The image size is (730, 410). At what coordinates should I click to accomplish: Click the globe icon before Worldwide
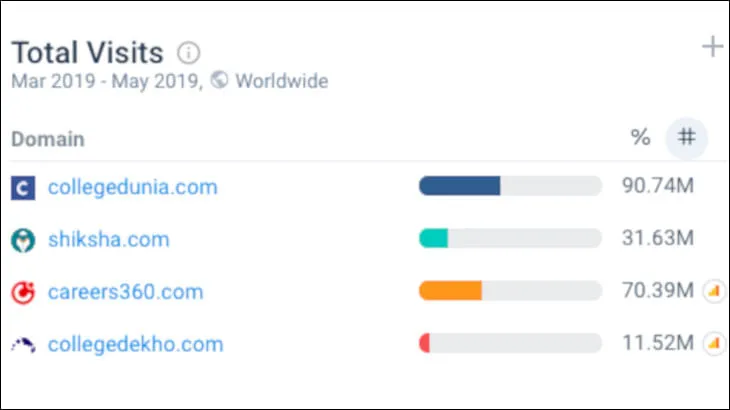(x=220, y=81)
